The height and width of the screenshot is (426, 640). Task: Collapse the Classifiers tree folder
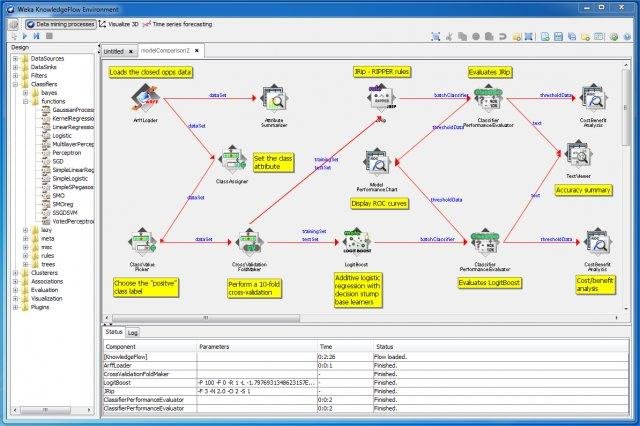click(16, 84)
